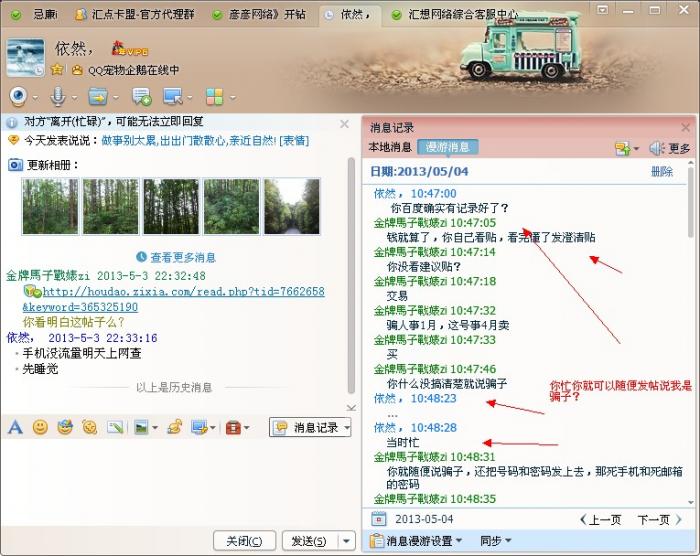700x556 pixels.
Task: Click 发送(S) send button
Action: pos(309,541)
